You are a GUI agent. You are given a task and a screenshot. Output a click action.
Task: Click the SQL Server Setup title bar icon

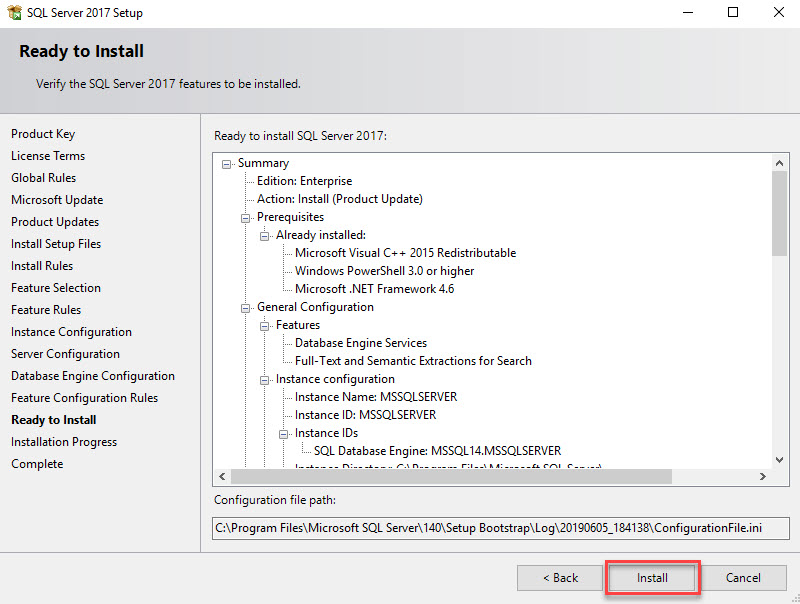[x=14, y=12]
